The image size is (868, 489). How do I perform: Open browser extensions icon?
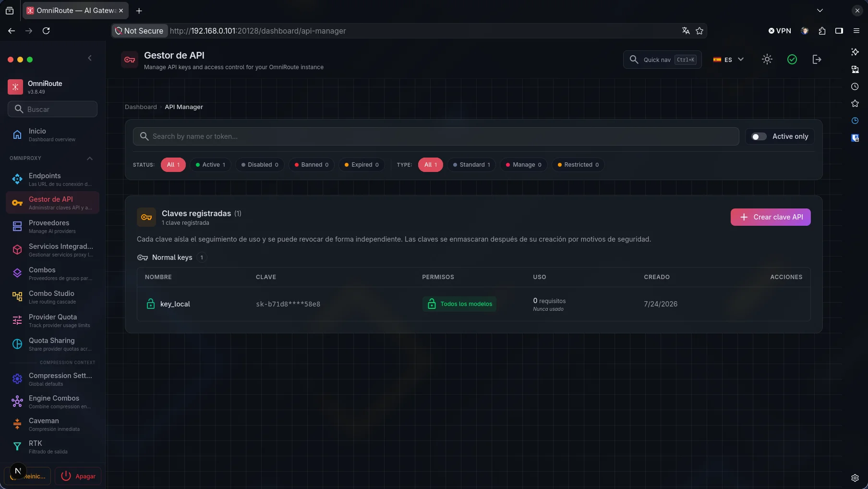[822, 31]
